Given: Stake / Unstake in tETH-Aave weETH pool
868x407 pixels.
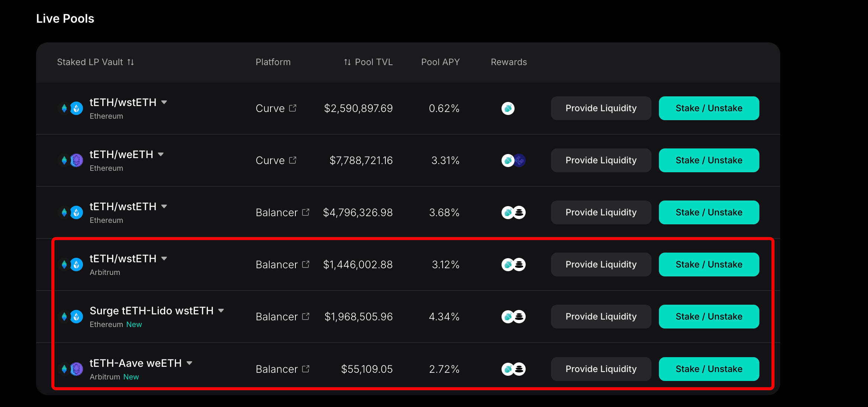Looking at the screenshot, I should 709,369.
